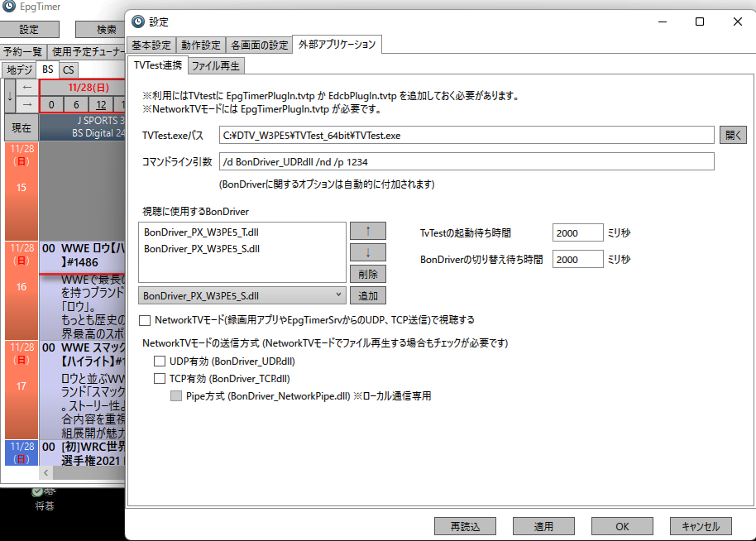This screenshot has width=756, height=541.
Task: Select the CS tab in EpgTimer
Action: coord(69,70)
